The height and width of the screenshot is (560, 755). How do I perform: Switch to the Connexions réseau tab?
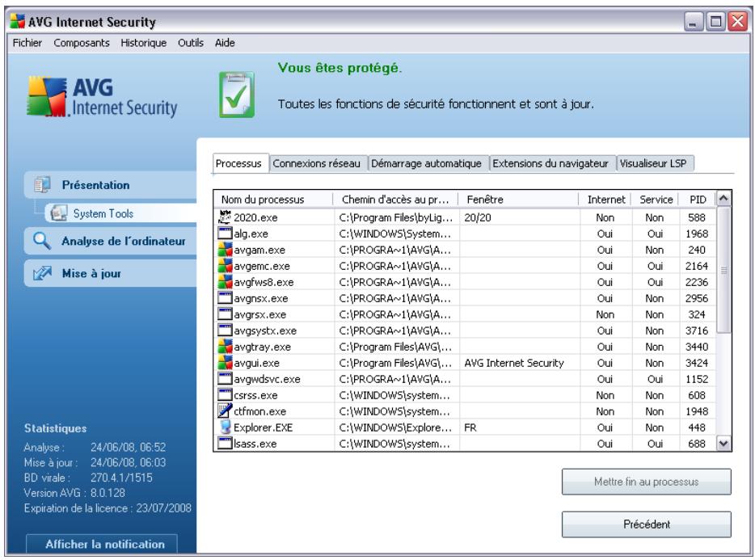click(x=318, y=164)
